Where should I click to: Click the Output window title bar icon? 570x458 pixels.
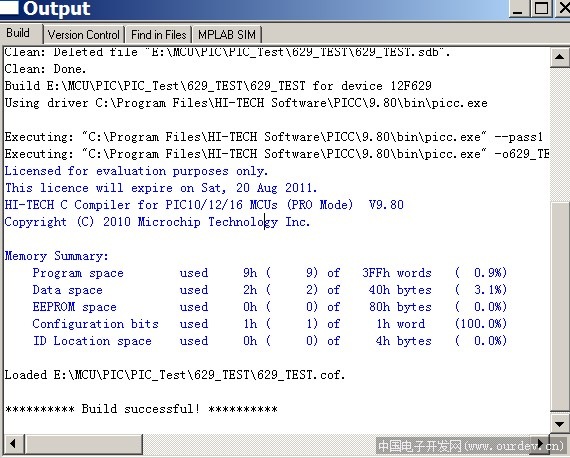[9, 7]
